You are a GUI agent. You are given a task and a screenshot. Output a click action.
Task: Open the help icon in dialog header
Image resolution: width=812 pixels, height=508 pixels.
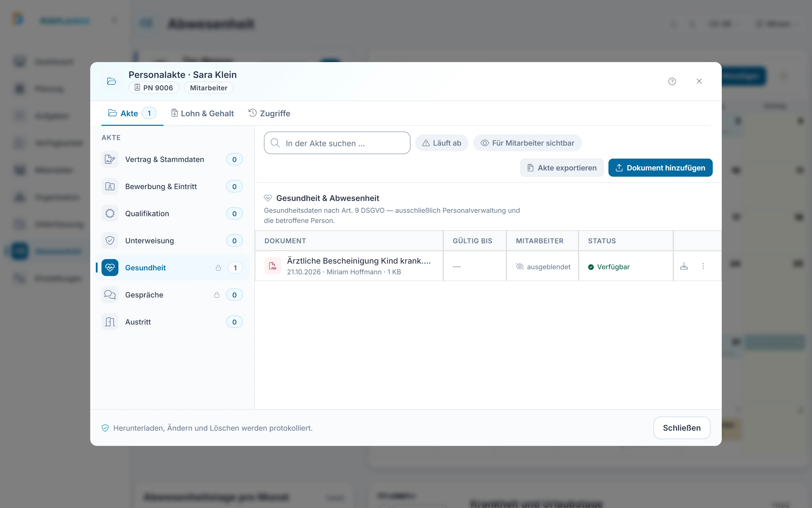coord(672,81)
